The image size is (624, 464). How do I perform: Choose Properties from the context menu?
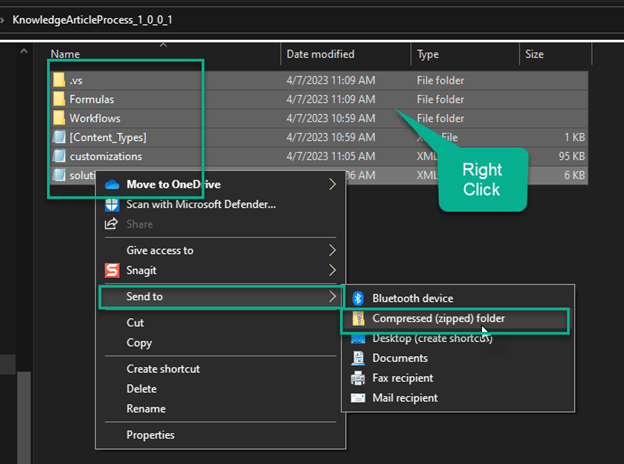pyautogui.click(x=150, y=435)
